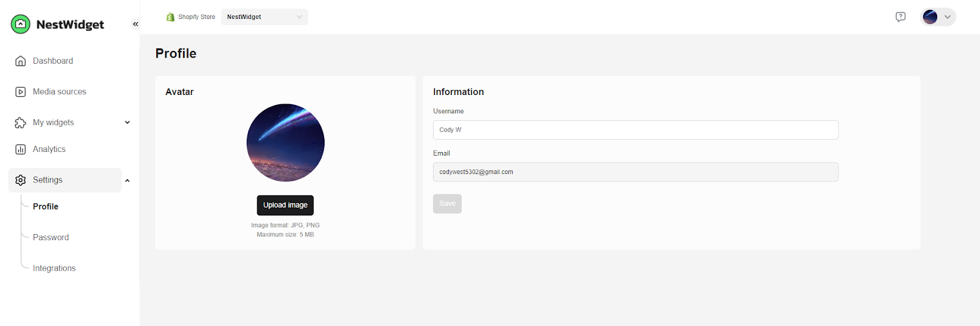Open the Integrations settings page
Image resolution: width=980 pixels, height=326 pixels.
pos(54,268)
